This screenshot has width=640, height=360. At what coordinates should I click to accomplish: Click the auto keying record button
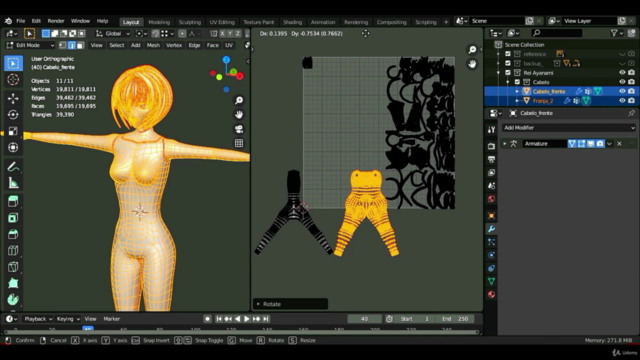click(x=207, y=319)
